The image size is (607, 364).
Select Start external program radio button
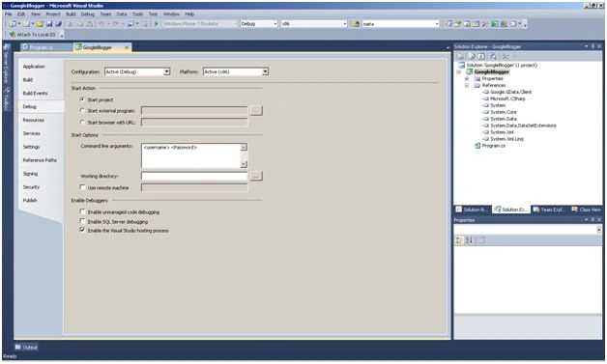(82, 111)
